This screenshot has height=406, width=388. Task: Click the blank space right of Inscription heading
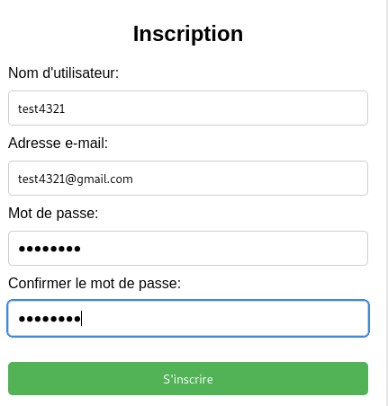pos(313,34)
